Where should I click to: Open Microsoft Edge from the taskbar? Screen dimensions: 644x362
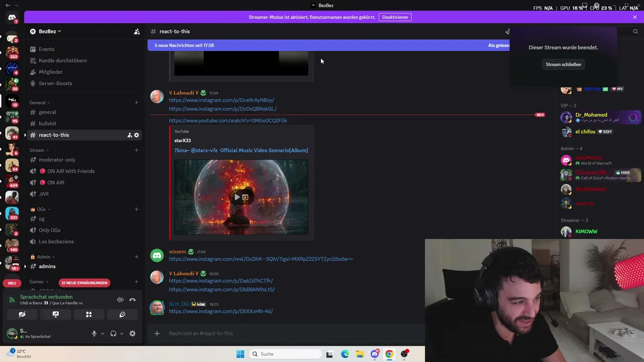(x=345, y=354)
